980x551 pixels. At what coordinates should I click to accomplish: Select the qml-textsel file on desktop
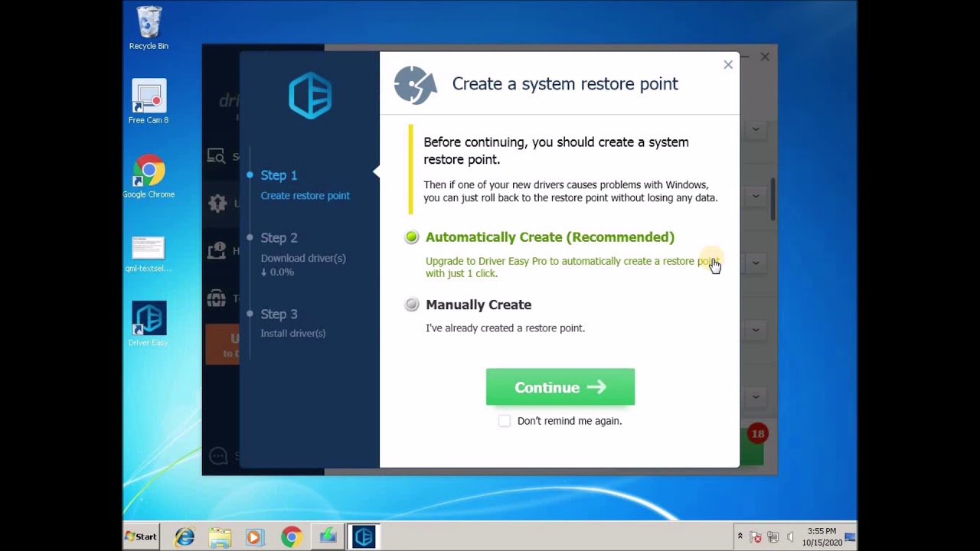pyautogui.click(x=149, y=255)
